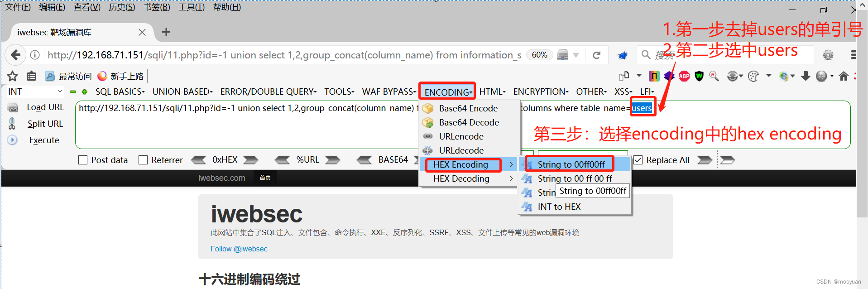Image resolution: width=868 pixels, height=289 pixels.
Task: Open the Follow @iwebsec link
Action: coord(239,249)
